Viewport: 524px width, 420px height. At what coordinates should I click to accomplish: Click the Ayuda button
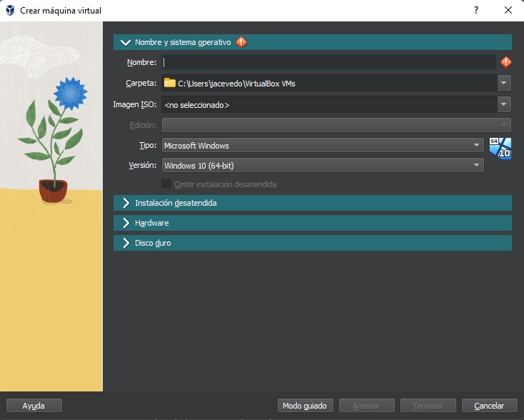34,406
